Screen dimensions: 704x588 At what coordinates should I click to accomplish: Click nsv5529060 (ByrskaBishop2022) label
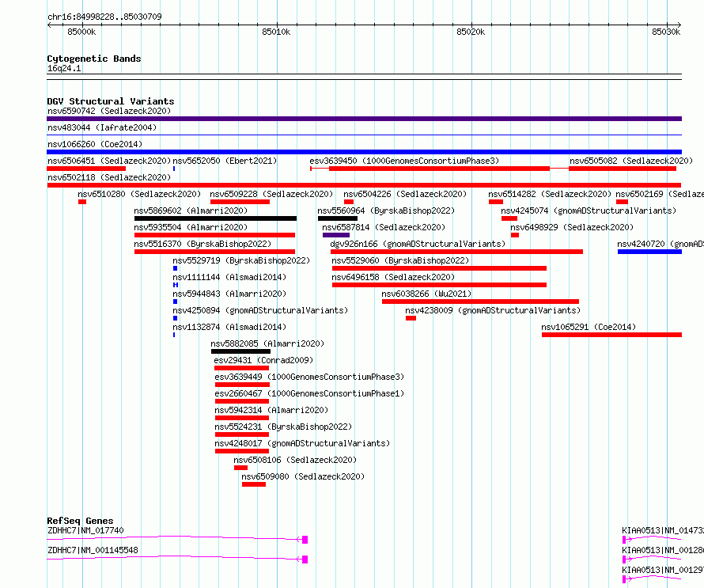point(400,260)
